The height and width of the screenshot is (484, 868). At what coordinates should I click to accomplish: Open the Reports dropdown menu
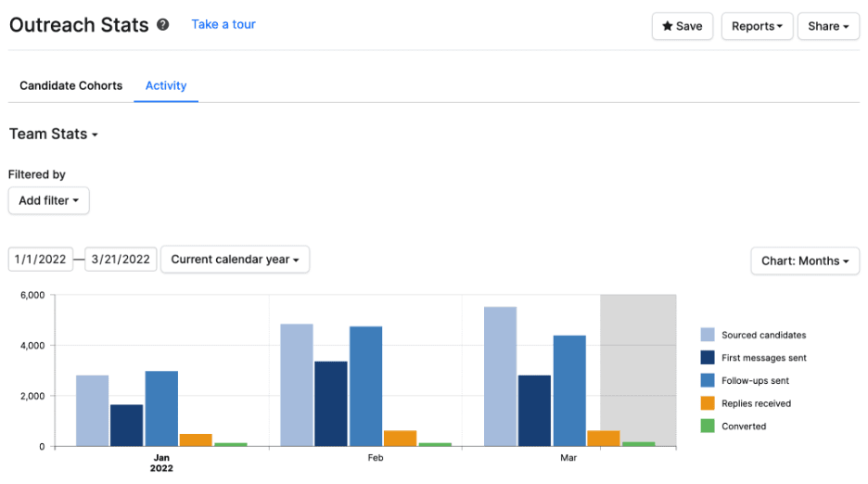point(757,26)
